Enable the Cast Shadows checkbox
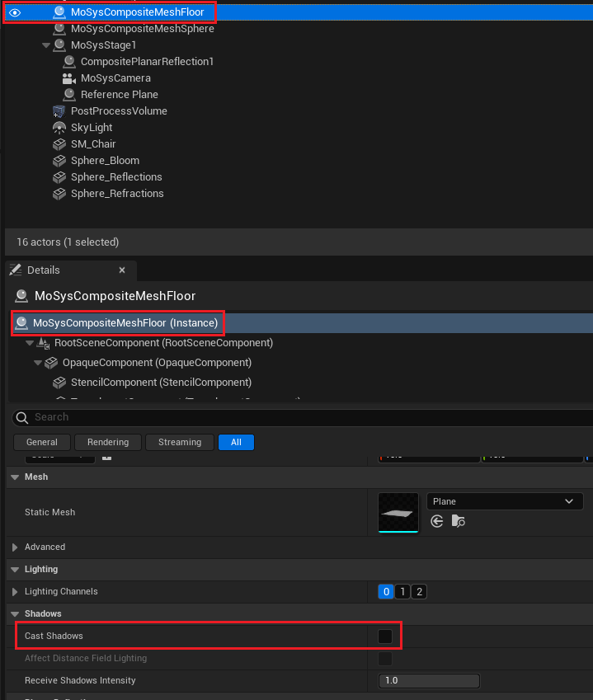The width and height of the screenshot is (593, 700). [385, 637]
